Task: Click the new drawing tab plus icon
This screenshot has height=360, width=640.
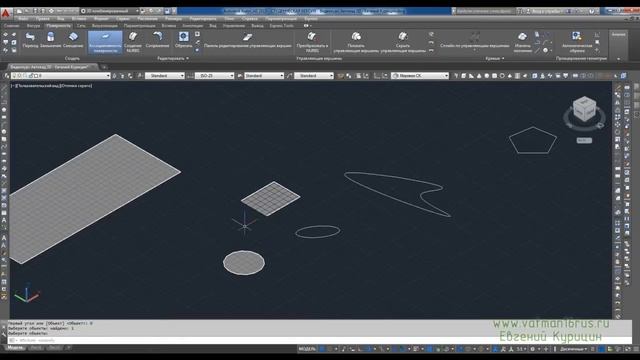Action: 104,67
